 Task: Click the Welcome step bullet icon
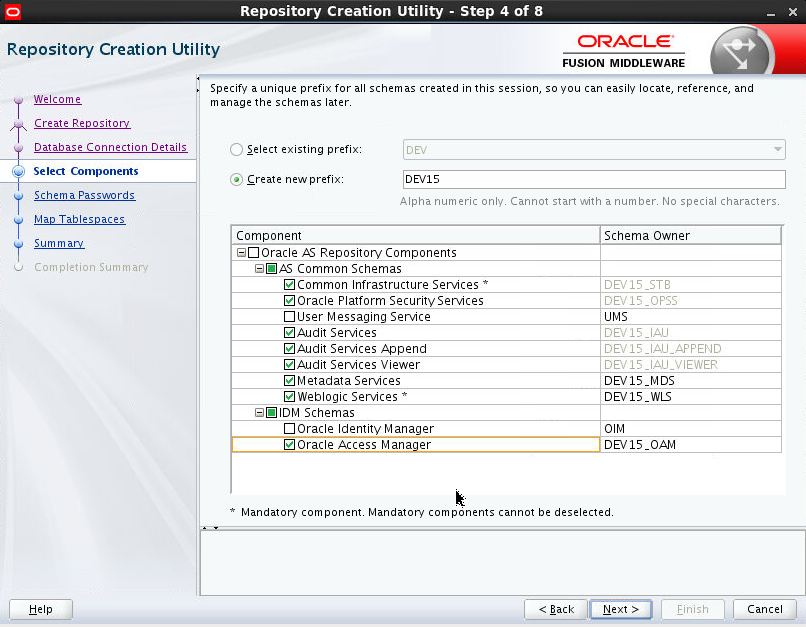19,100
